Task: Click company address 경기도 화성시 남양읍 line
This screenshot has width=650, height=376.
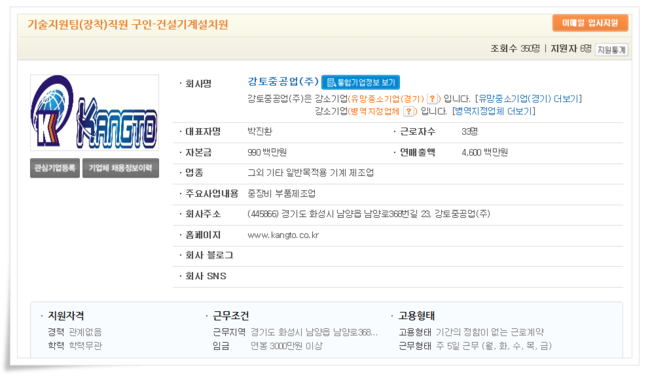Action: [369, 214]
